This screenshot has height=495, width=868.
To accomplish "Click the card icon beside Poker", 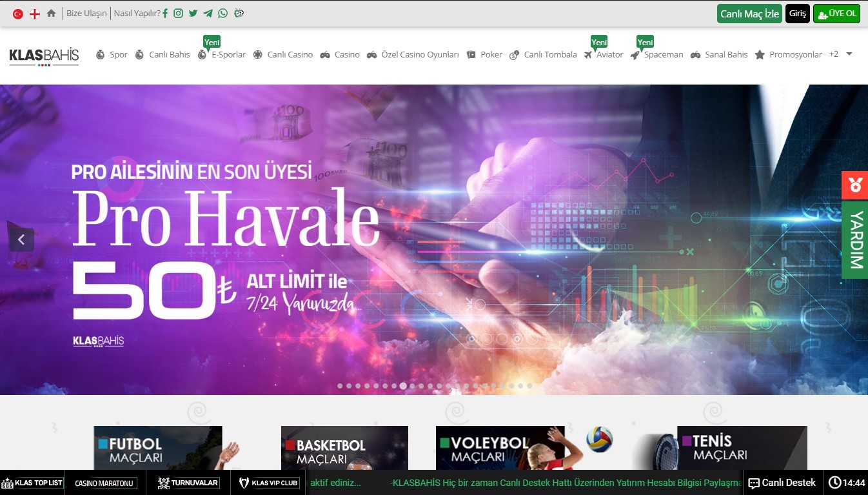I will click(471, 55).
